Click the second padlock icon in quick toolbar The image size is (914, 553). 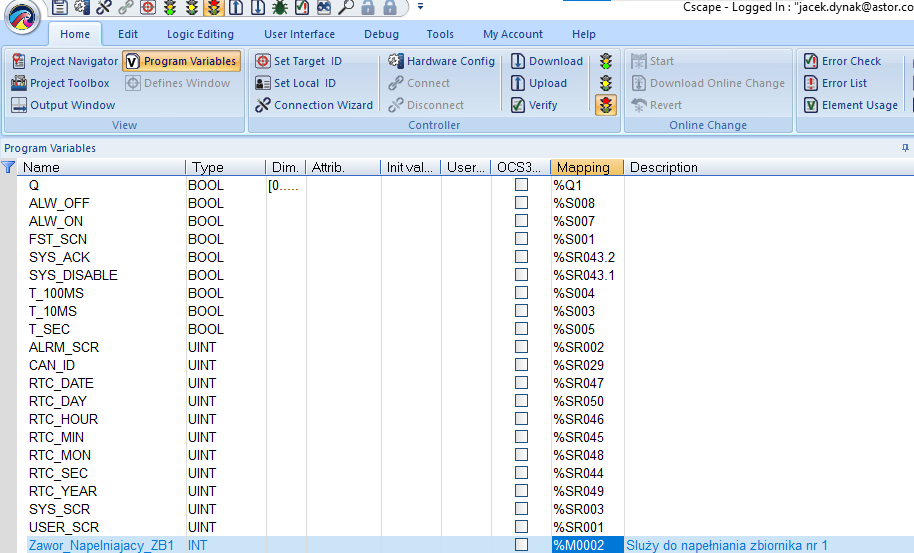(390, 7)
